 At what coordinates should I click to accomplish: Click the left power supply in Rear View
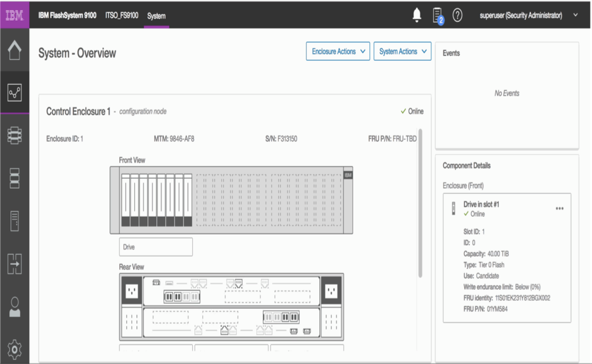(x=131, y=291)
